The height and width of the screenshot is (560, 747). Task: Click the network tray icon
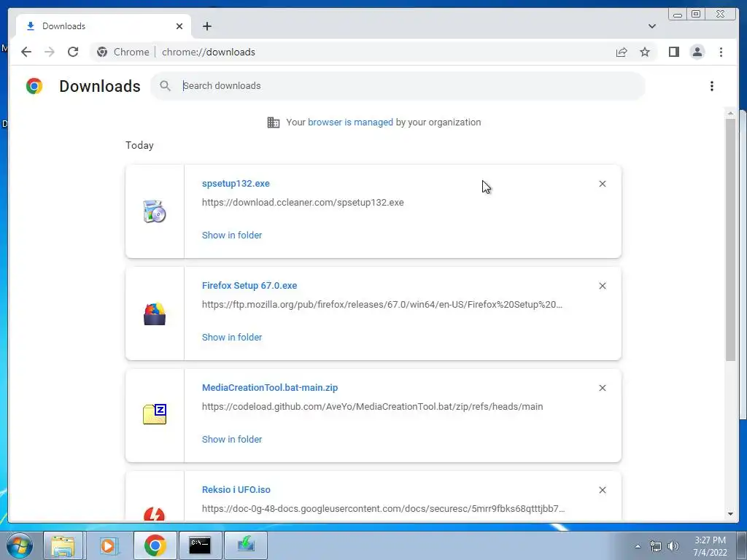(x=656, y=546)
